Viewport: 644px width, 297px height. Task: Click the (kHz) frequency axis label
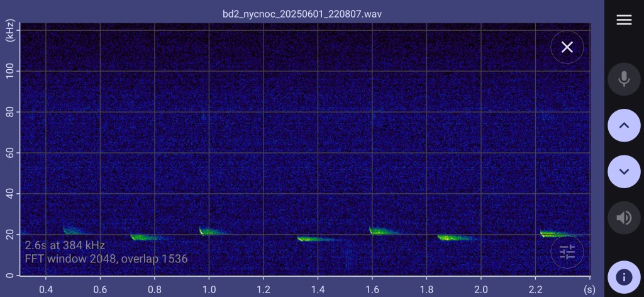pyautogui.click(x=9, y=30)
